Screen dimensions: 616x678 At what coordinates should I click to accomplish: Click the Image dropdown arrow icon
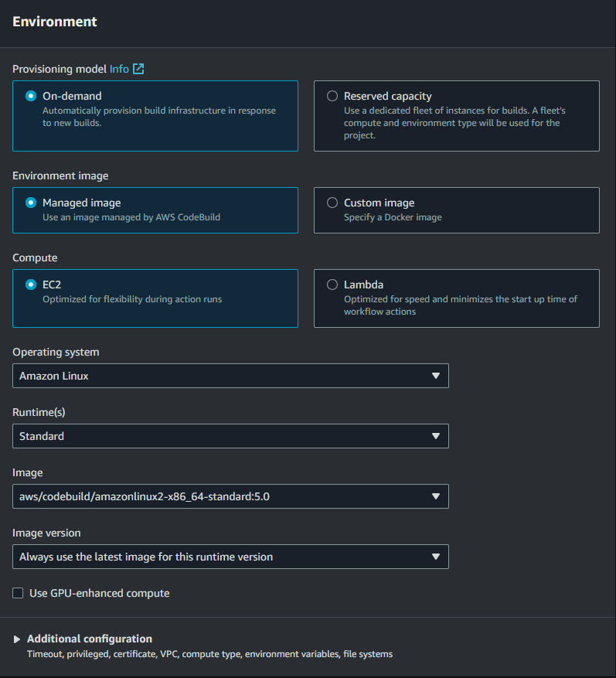(436, 496)
